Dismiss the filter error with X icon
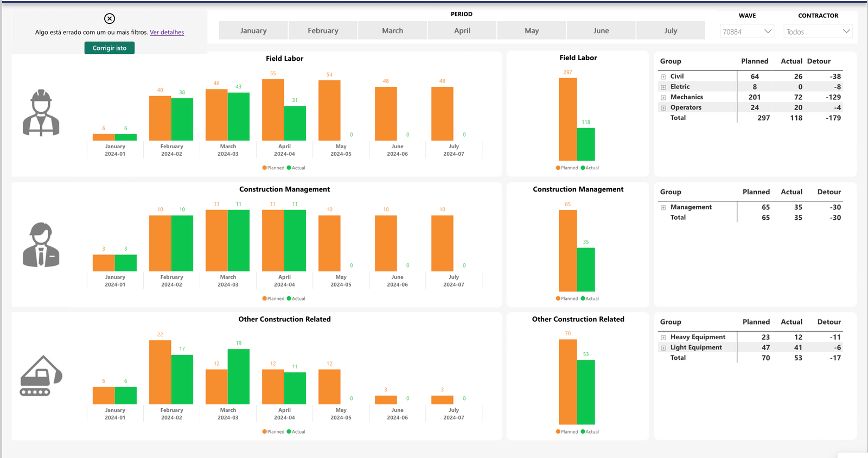Viewport: 868px width, 458px height. (110, 18)
